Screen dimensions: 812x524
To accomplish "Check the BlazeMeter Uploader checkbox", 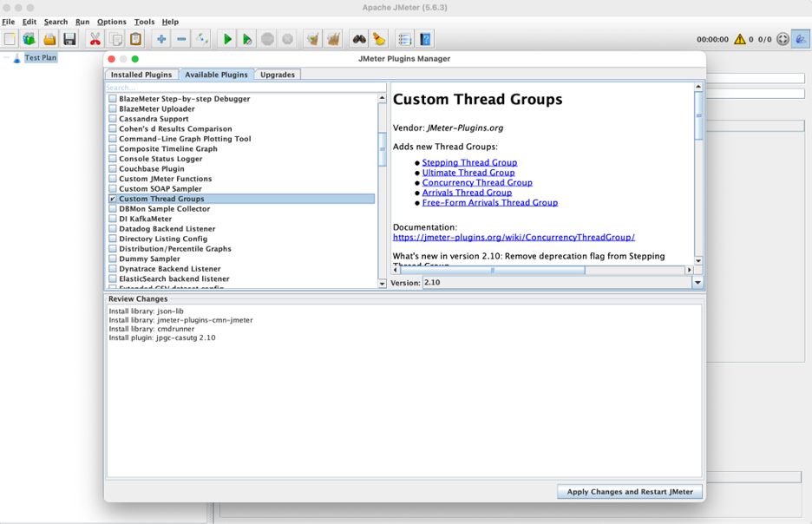I will coord(113,108).
